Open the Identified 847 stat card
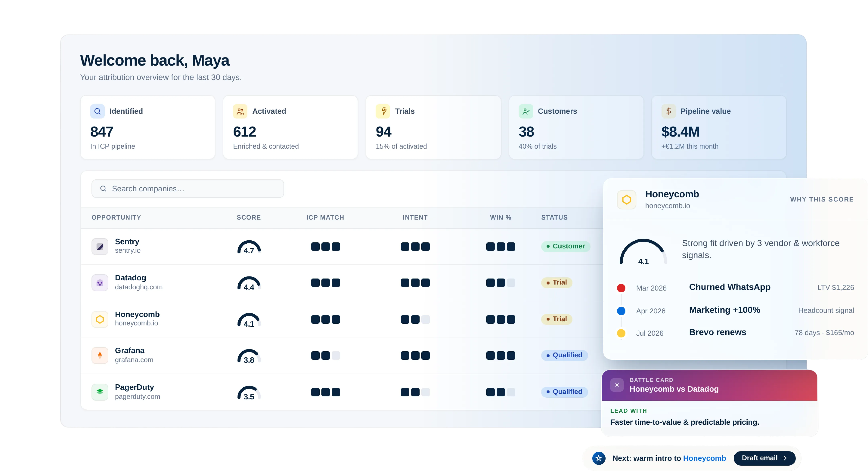868x471 pixels. pos(148,127)
